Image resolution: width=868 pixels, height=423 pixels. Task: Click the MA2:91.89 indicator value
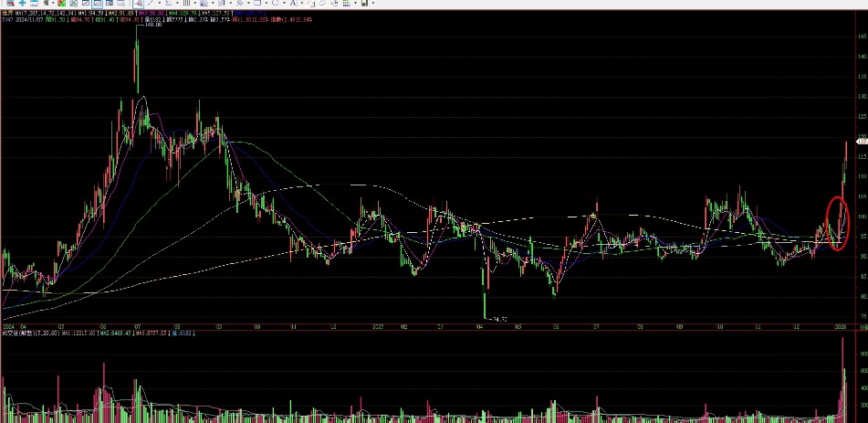[x=121, y=14]
